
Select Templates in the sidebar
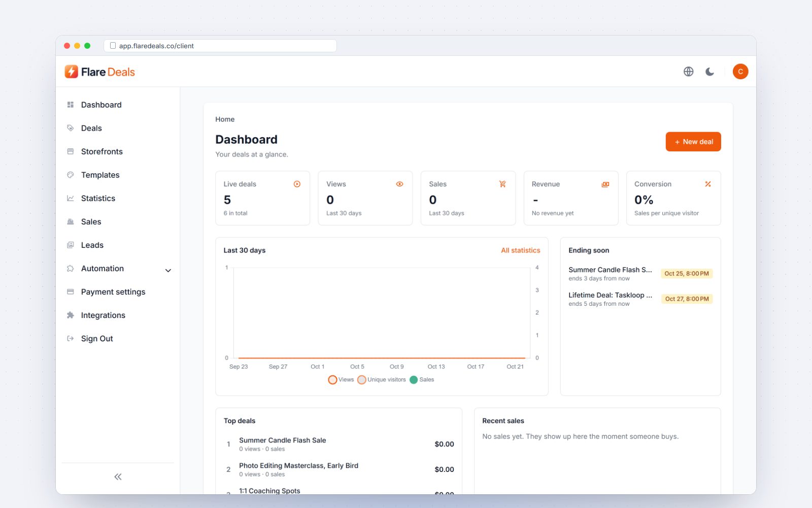coord(100,175)
